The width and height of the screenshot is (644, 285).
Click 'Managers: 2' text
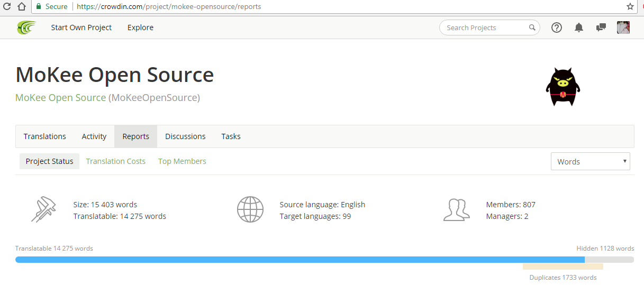tap(507, 216)
